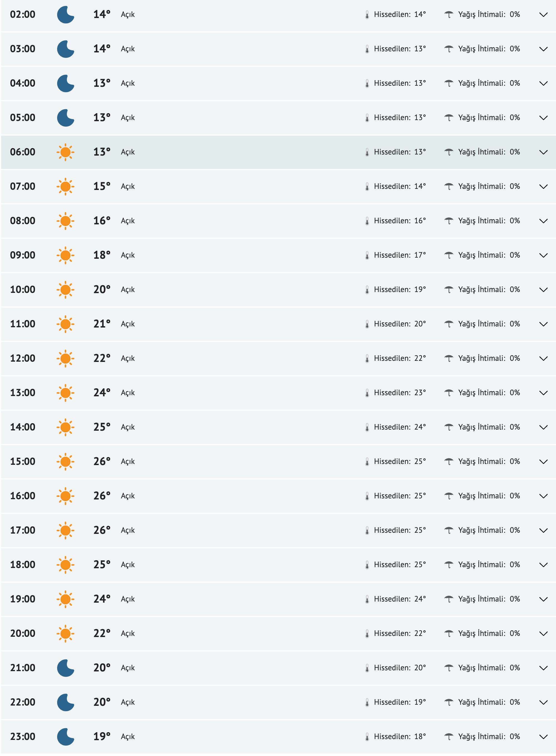Click the 26° temperature at 16:00
This screenshot has width=556, height=756.
click(102, 496)
